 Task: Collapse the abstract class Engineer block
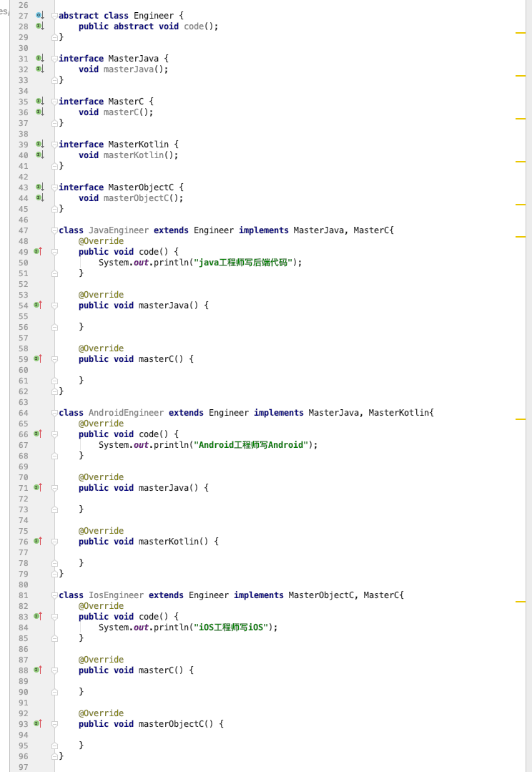click(x=54, y=16)
